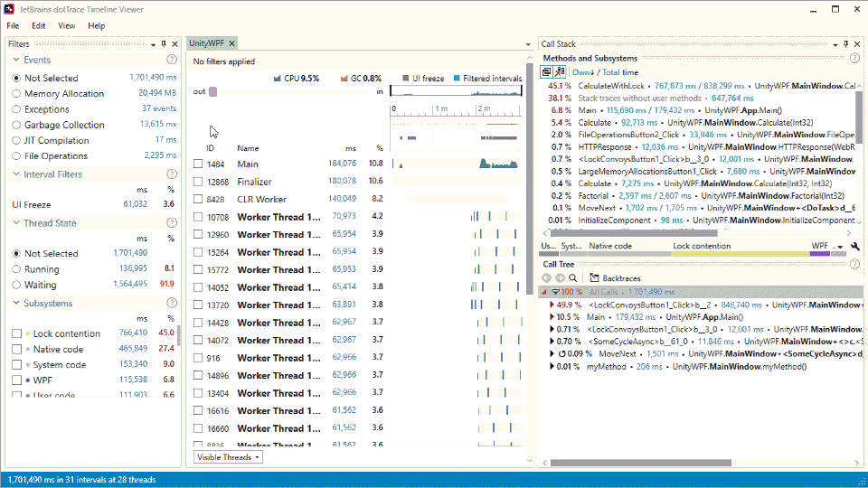Expand the Main UnityWPF.App.Main() tree node

click(x=553, y=317)
